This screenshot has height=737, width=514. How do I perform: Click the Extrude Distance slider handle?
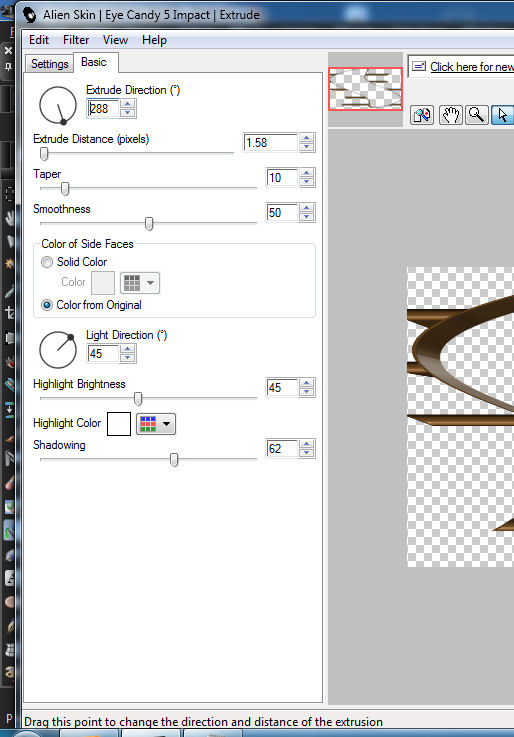click(44, 153)
